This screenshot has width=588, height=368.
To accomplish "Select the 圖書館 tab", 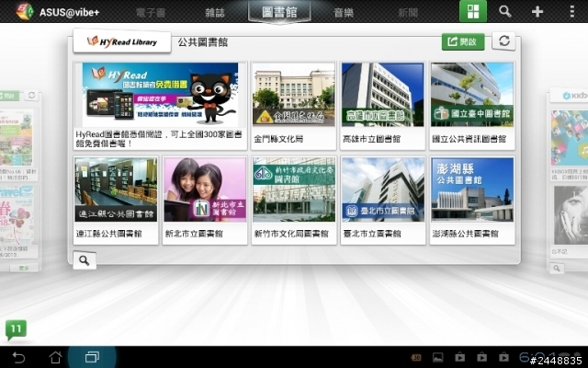I will (x=279, y=12).
